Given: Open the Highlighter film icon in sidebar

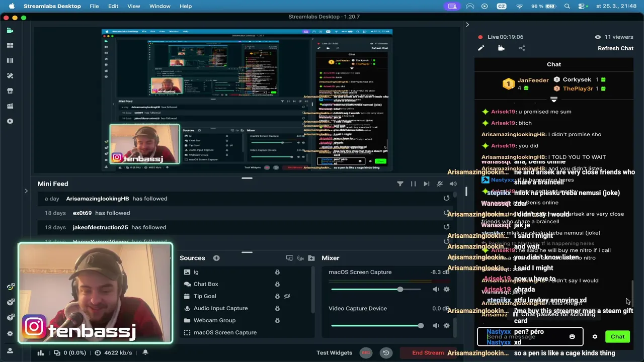Looking at the screenshot, I should point(10,106).
